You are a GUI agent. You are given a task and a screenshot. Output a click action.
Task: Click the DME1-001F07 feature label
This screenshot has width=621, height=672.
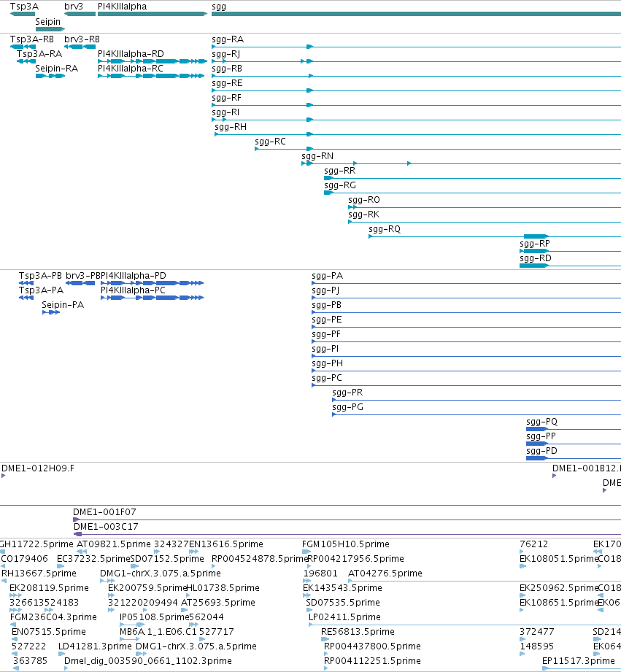pyautogui.click(x=104, y=511)
